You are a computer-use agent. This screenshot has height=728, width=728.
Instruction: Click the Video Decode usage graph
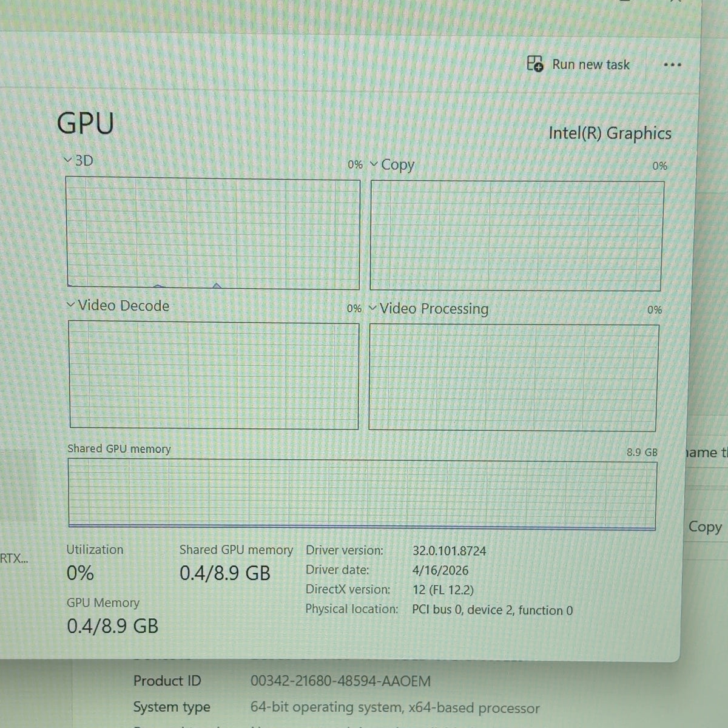(214, 375)
